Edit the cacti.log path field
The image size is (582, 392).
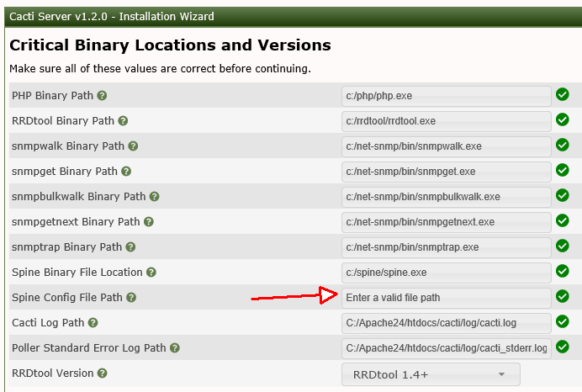point(446,323)
